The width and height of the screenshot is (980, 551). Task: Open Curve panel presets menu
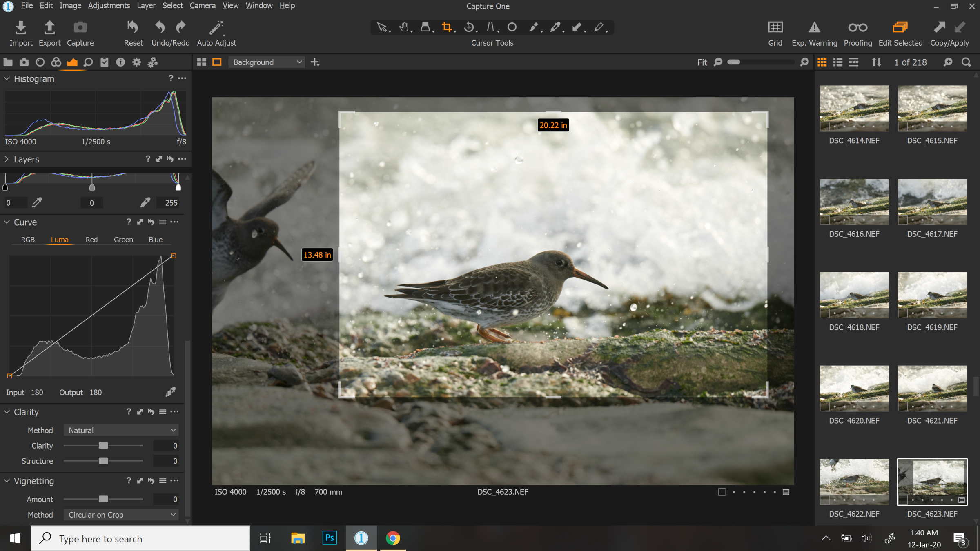click(x=163, y=222)
